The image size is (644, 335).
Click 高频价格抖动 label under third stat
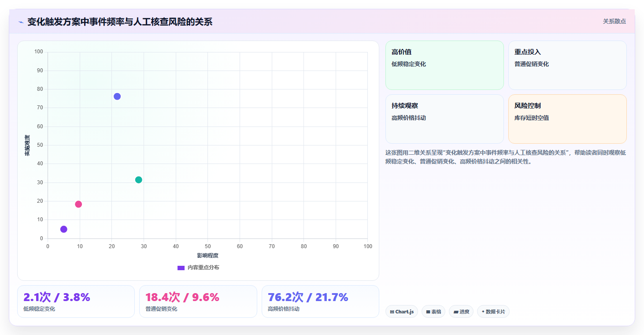(284, 309)
